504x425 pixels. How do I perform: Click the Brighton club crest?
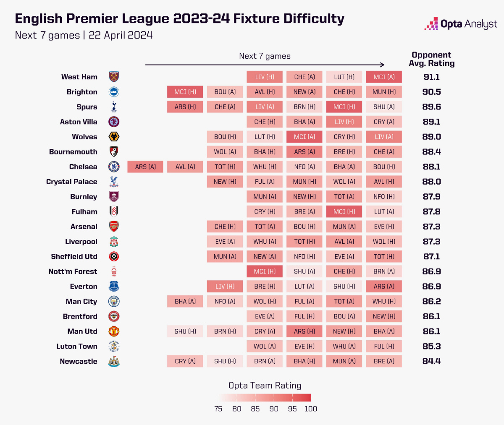point(114,92)
